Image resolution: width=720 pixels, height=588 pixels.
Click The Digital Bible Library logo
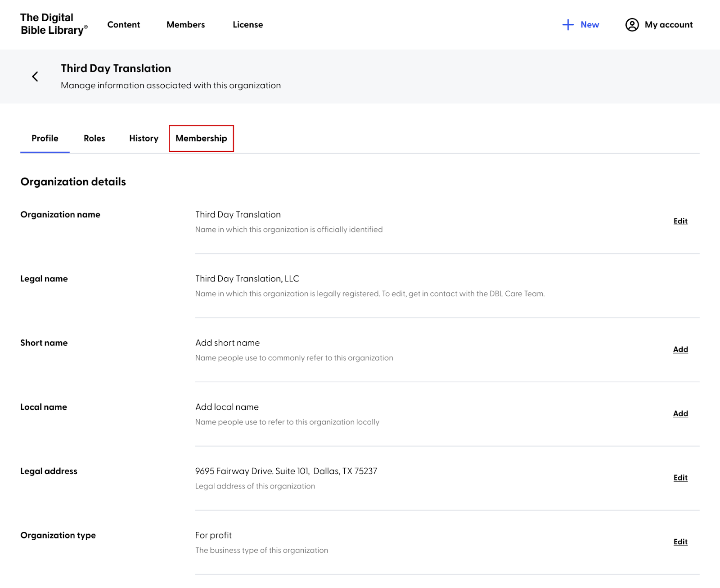click(54, 24)
